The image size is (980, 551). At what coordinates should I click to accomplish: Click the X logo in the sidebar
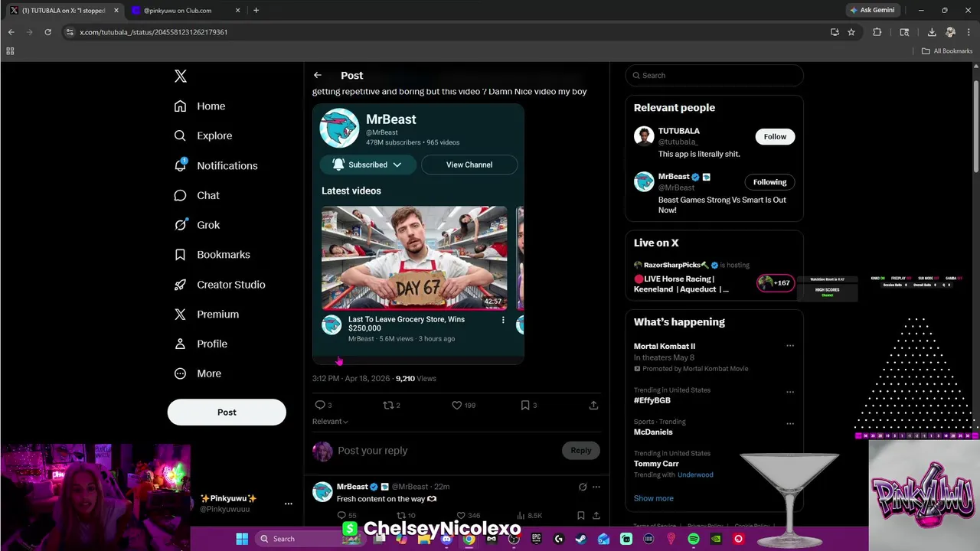(181, 76)
